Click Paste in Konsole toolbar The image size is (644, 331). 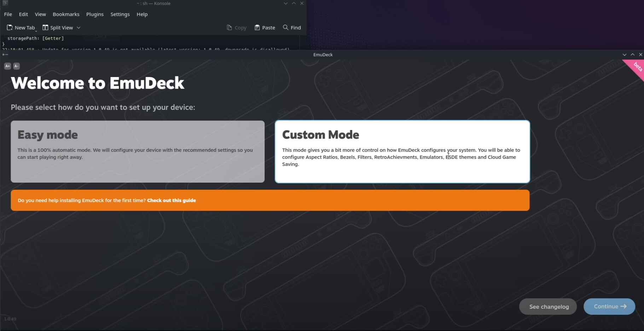(265, 28)
